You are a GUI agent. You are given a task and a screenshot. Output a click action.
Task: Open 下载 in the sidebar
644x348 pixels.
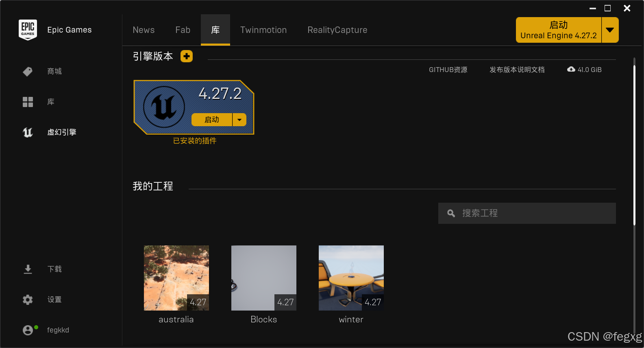click(x=54, y=269)
